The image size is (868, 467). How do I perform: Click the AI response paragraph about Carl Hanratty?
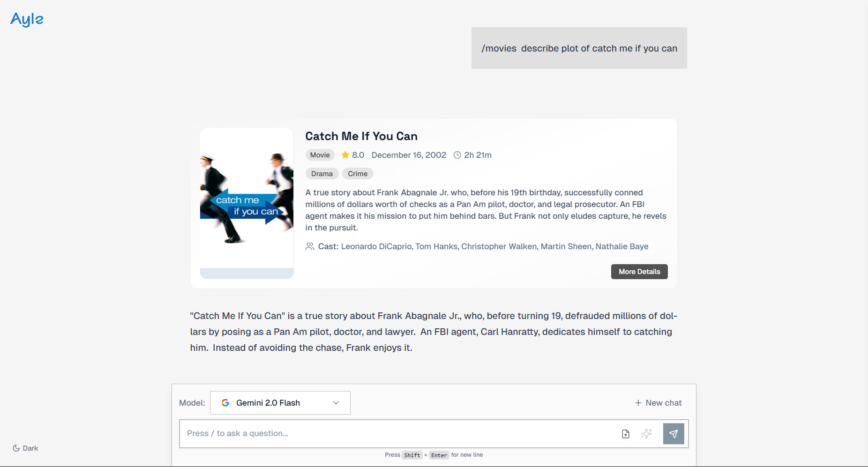434,332
